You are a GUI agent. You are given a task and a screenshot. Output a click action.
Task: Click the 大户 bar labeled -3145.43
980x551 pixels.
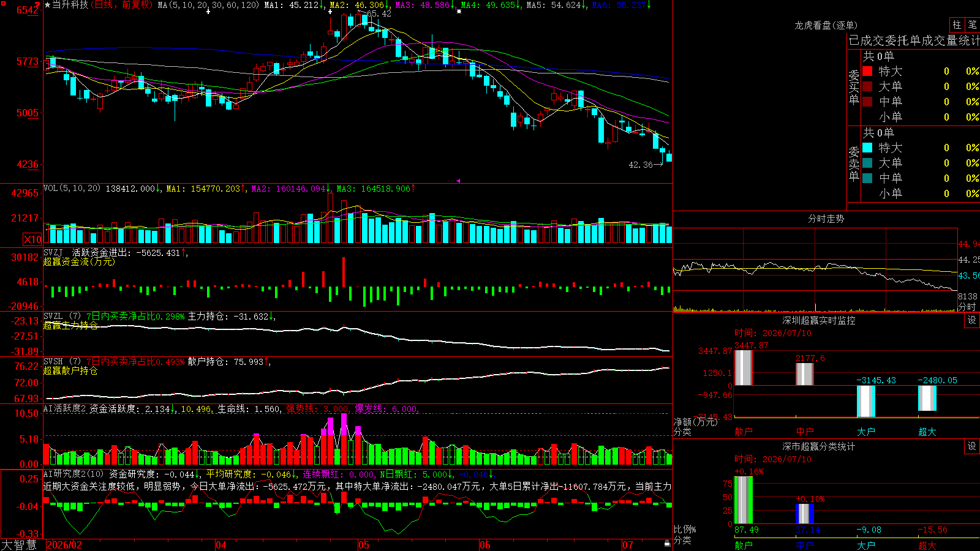coord(866,401)
